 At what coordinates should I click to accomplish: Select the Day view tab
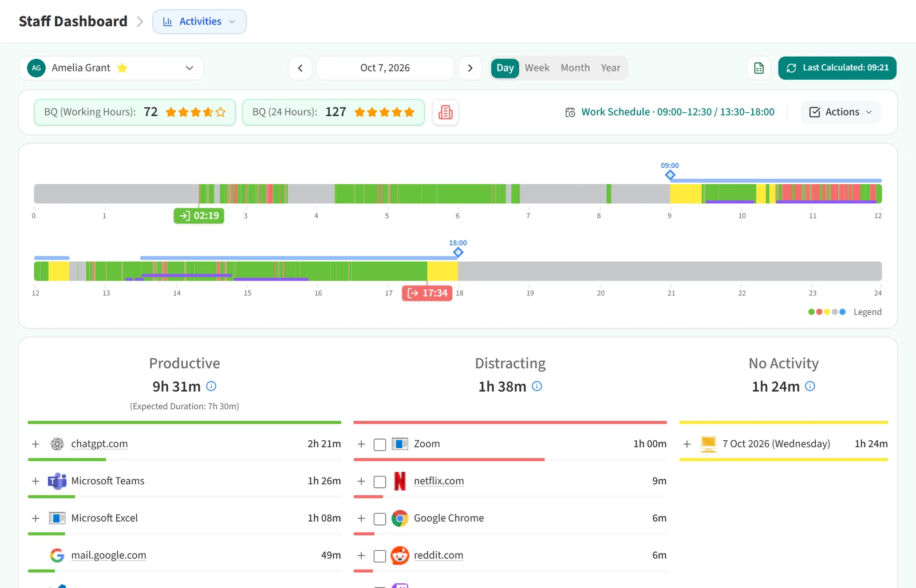pyautogui.click(x=505, y=68)
